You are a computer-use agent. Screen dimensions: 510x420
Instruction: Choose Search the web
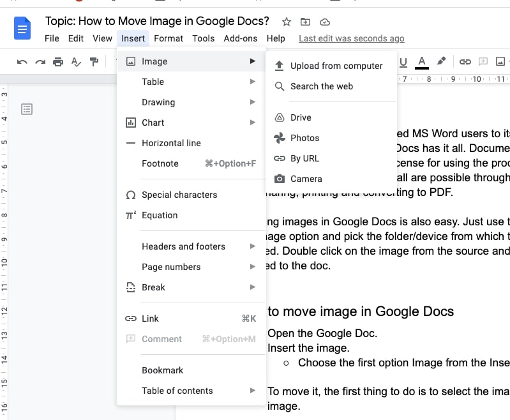pyautogui.click(x=331, y=86)
